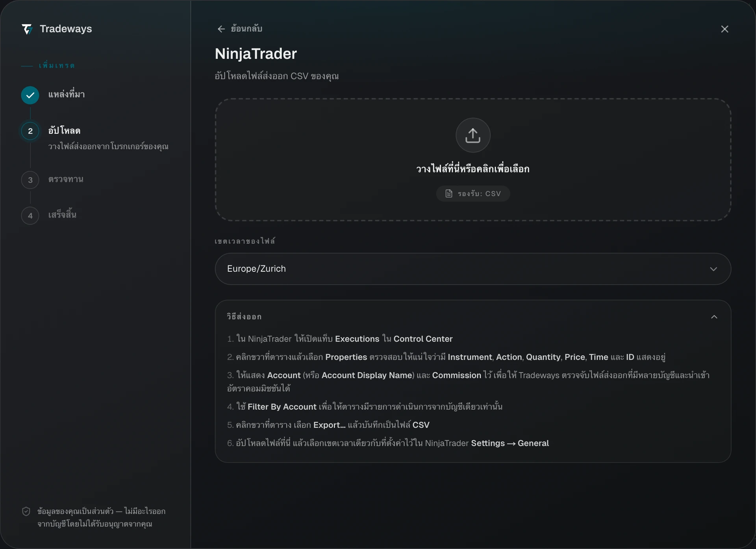The height and width of the screenshot is (549, 756).
Task: Select the ตรวจทาน step label
Action: click(x=66, y=179)
